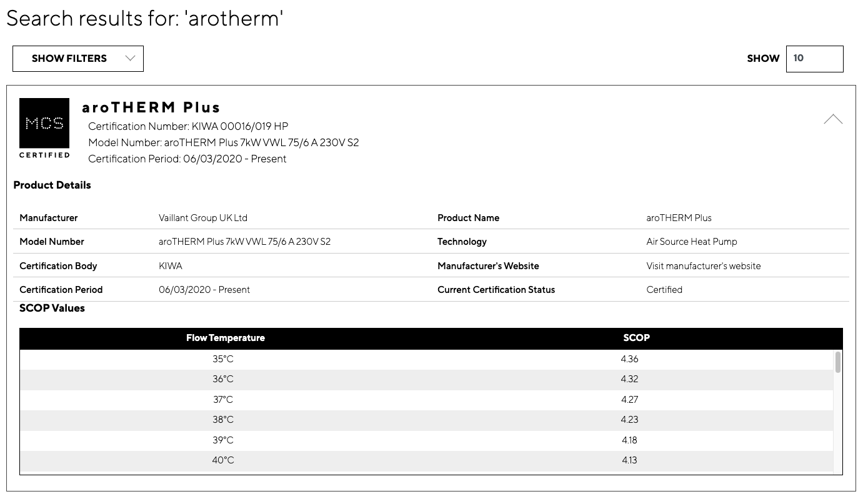Click the SCOP column header
Screen dimensions: 868x499
point(636,338)
